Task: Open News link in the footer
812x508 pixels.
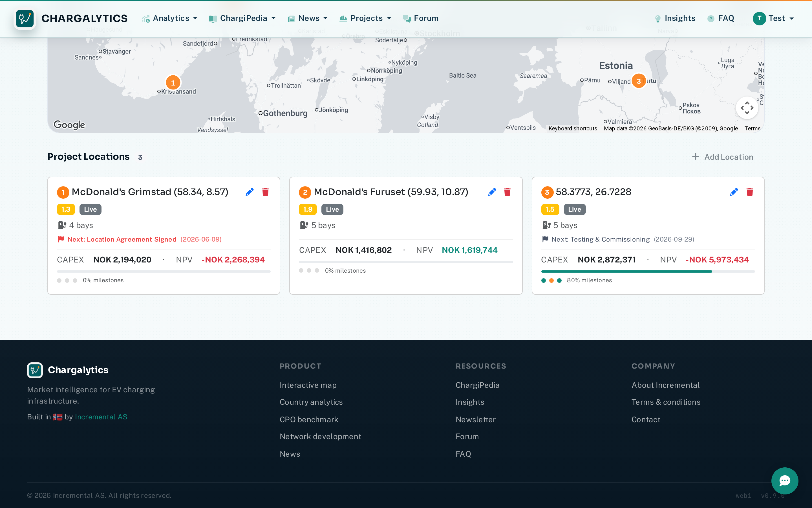Action: tap(290, 454)
